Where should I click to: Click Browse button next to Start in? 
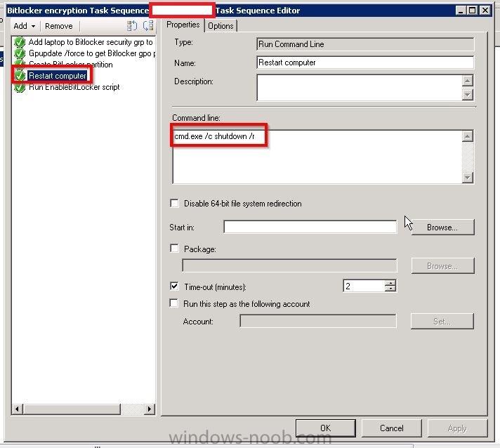(442, 227)
